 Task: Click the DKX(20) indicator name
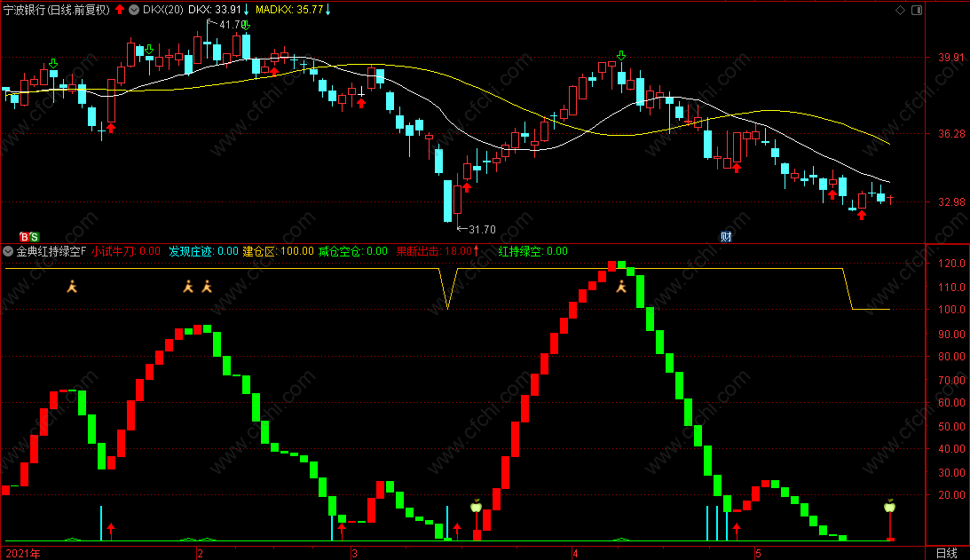tap(163, 9)
